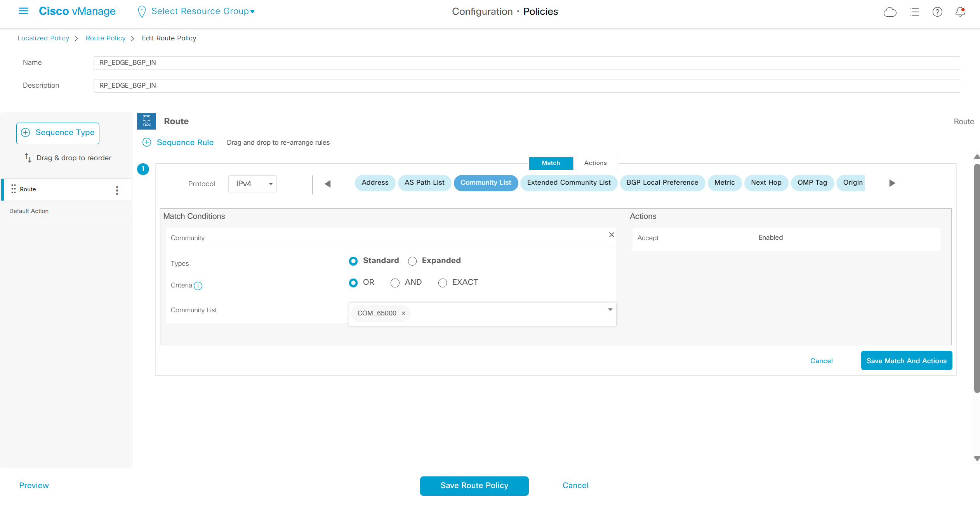
Task: Click the policy Name input field
Action: click(x=526, y=63)
